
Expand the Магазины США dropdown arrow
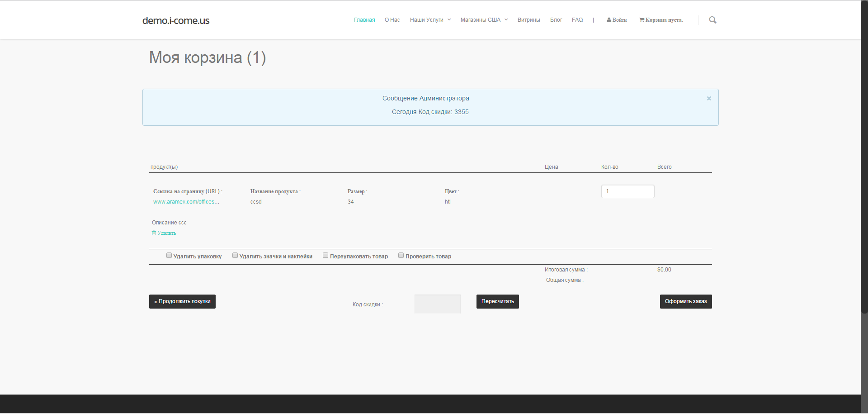click(506, 20)
